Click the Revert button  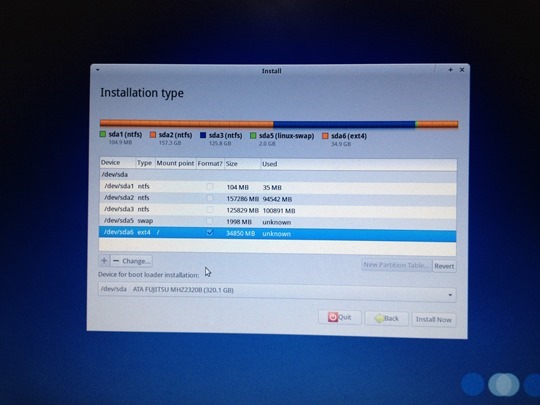coord(444,266)
